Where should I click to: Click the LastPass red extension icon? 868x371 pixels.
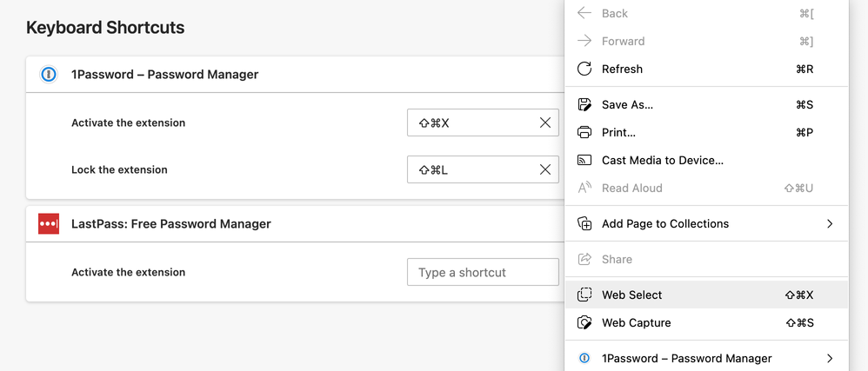49,224
